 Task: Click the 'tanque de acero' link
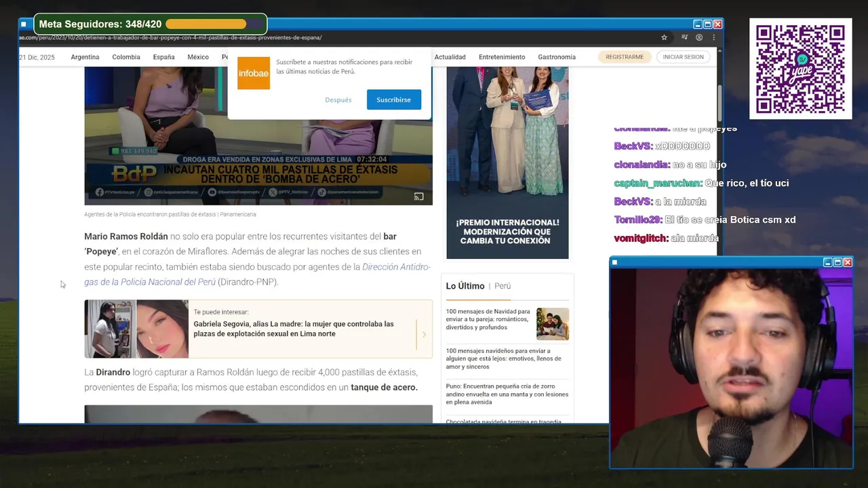(x=384, y=388)
